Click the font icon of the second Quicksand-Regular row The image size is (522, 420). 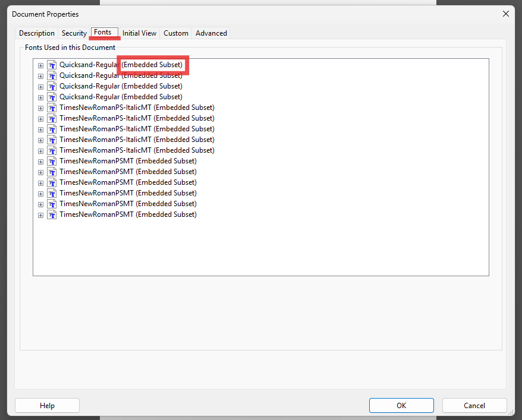52,75
